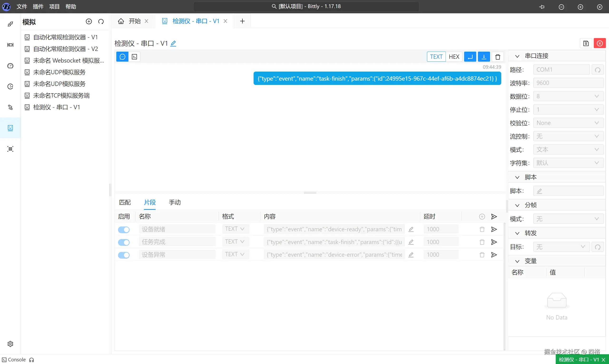
Task: Open the format dropdown for 设备就绪
Action: [x=235, y=229]
